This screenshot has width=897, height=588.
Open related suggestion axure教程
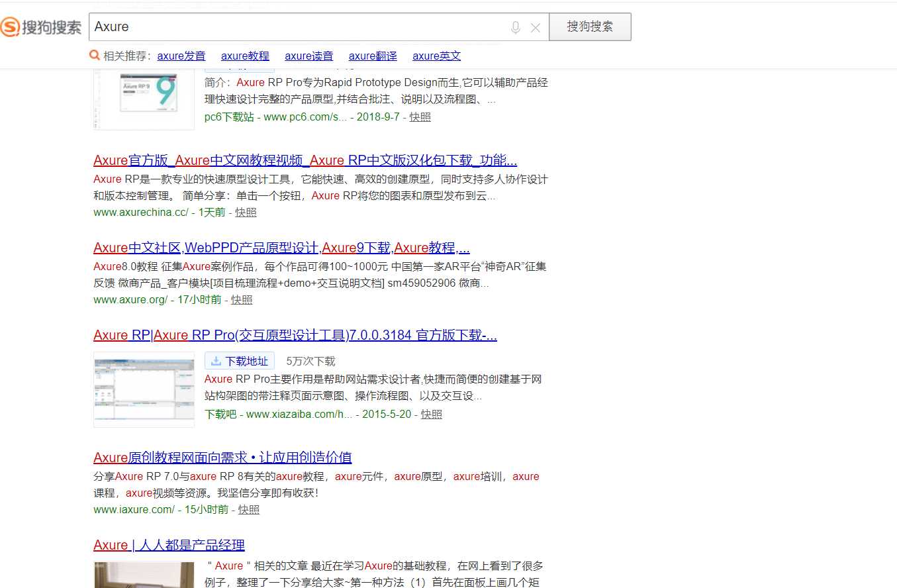(x=245, y=56)
